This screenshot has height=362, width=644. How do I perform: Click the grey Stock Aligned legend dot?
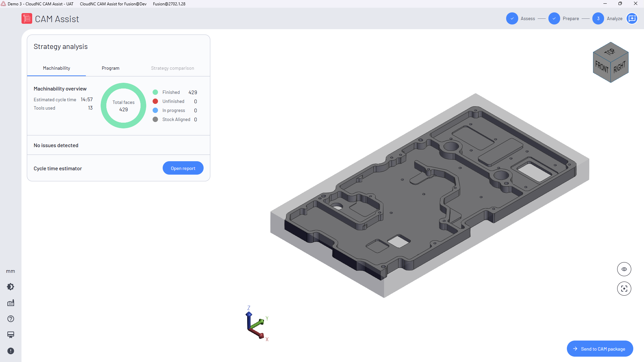pos(155,119)
